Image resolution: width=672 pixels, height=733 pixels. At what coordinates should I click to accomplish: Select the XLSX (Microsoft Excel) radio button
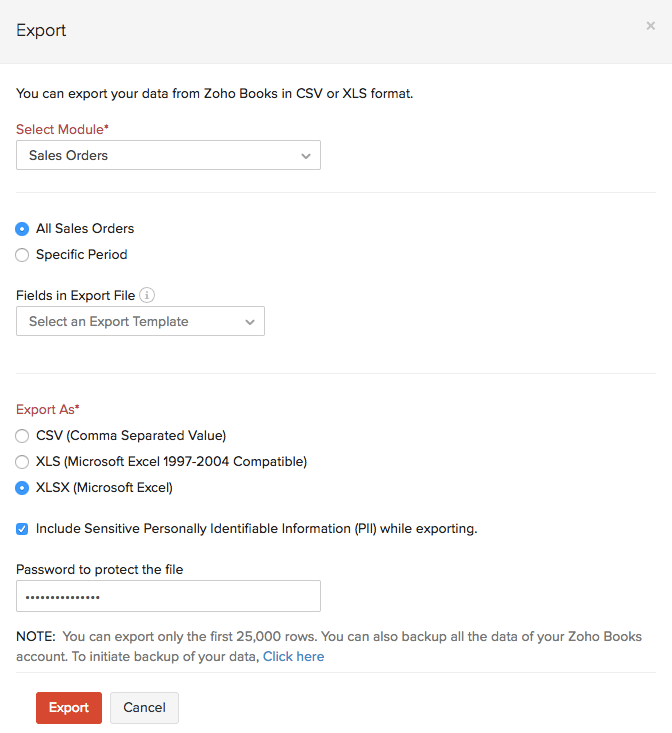pyautogui.click(x=23, y=488)
